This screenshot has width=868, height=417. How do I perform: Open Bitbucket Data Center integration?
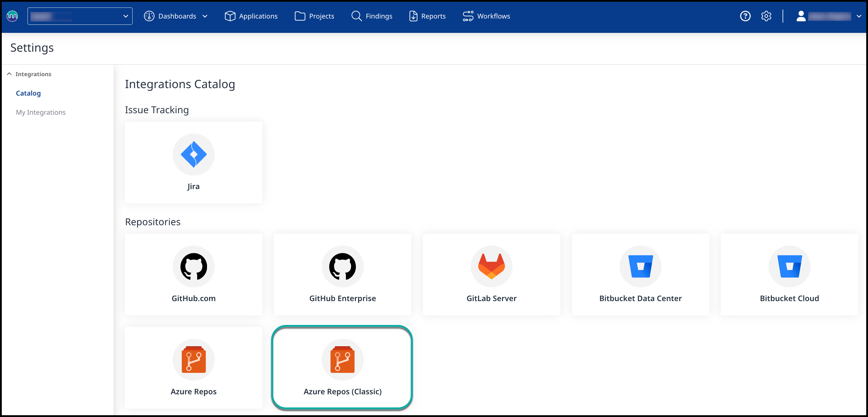(x=640, y=274)
